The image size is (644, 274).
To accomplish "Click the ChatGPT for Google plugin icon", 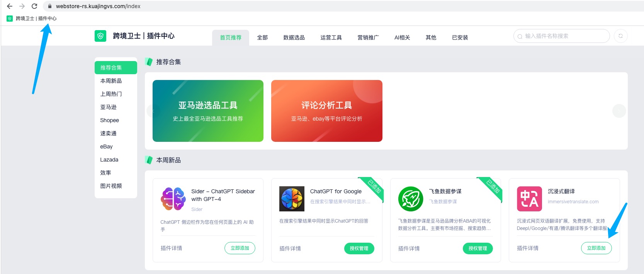I will coord(292,199).
